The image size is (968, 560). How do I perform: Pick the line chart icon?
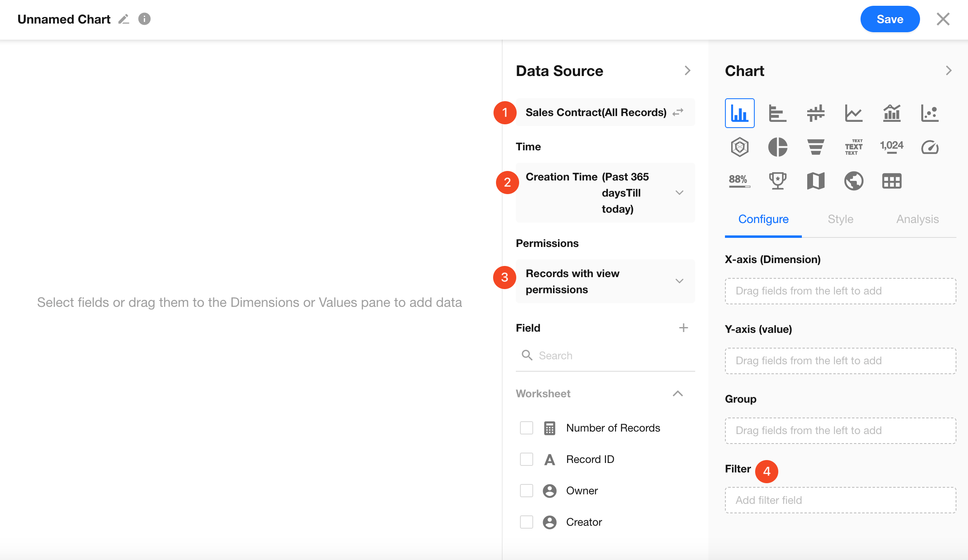point(854,113)
